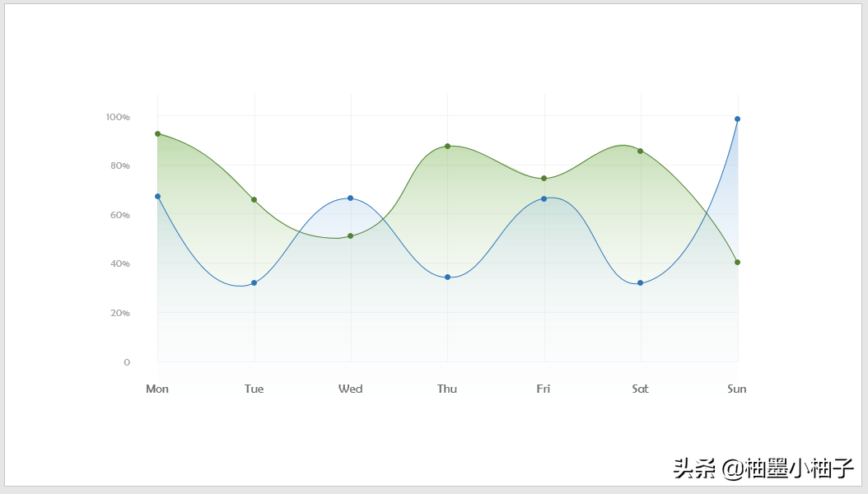Click the green data point for Sat

click(x=640, y=151)
